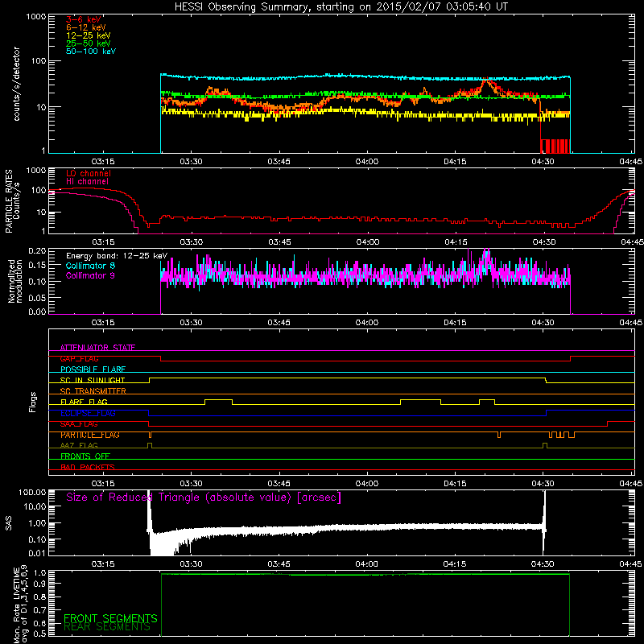The image size is (644, 644).
Task: Click the GAP_FLAG label
Action: (x=79, y=358)
